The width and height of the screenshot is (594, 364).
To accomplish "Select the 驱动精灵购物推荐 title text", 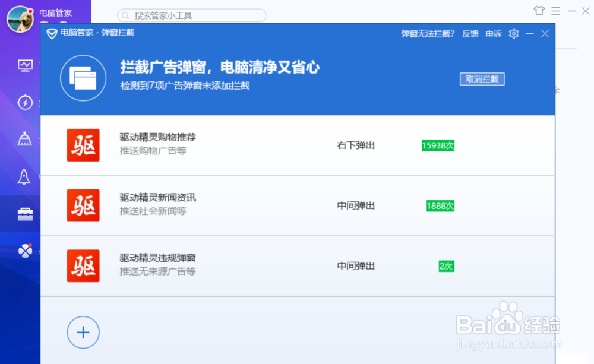I will [157, 137].
